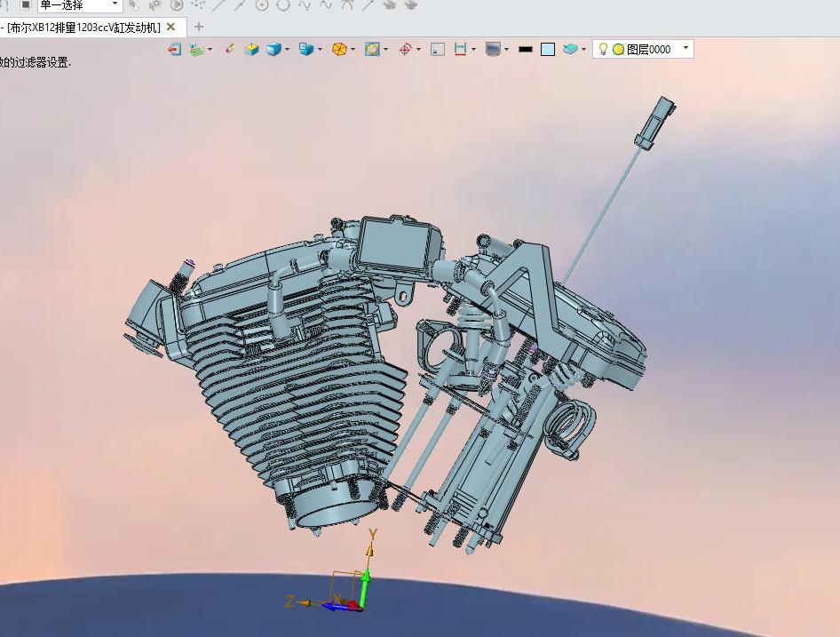Click the gray monitor display icon

493,50
